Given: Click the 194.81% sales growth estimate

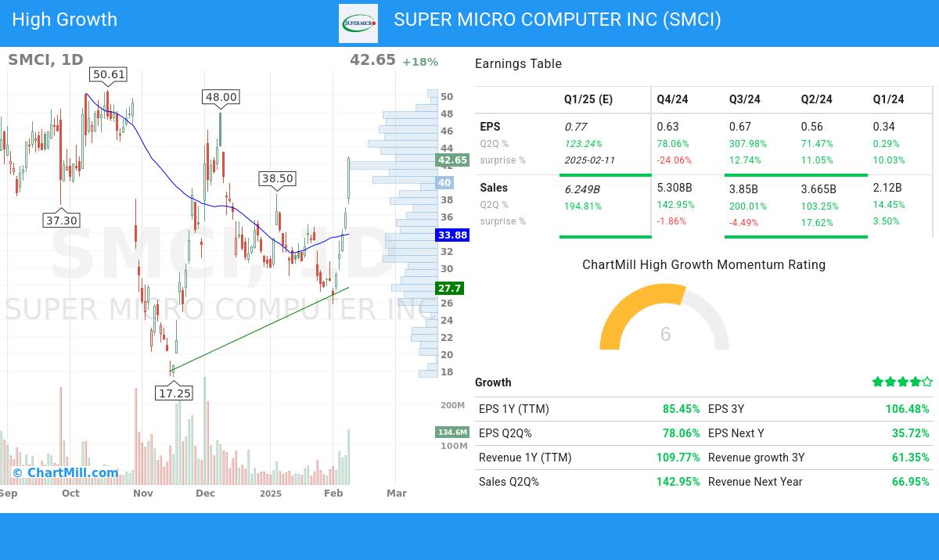Looking at the screenshot, I should pyautogui.click(x=583, y=206).
